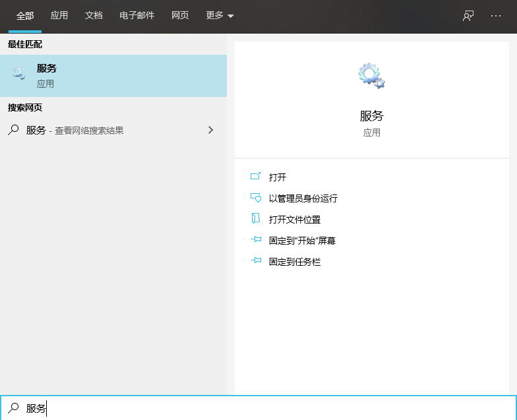The height and width of the screenshot is (420, 517).
Task: Focus the search box containing 服务
Action: 258,407
